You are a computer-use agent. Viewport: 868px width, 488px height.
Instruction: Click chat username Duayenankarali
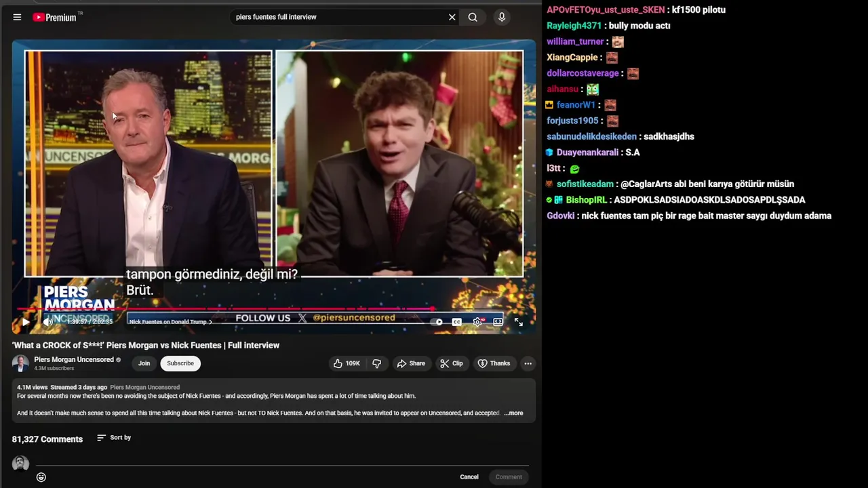pyautogui.click(x=588, y=152)
